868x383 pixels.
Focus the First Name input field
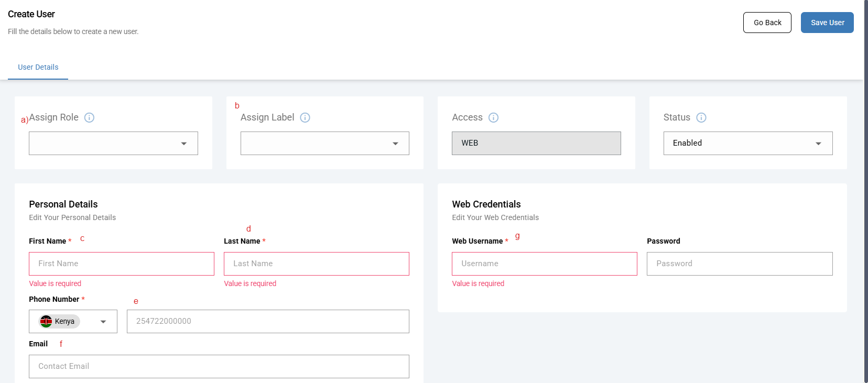coord(122,264)
